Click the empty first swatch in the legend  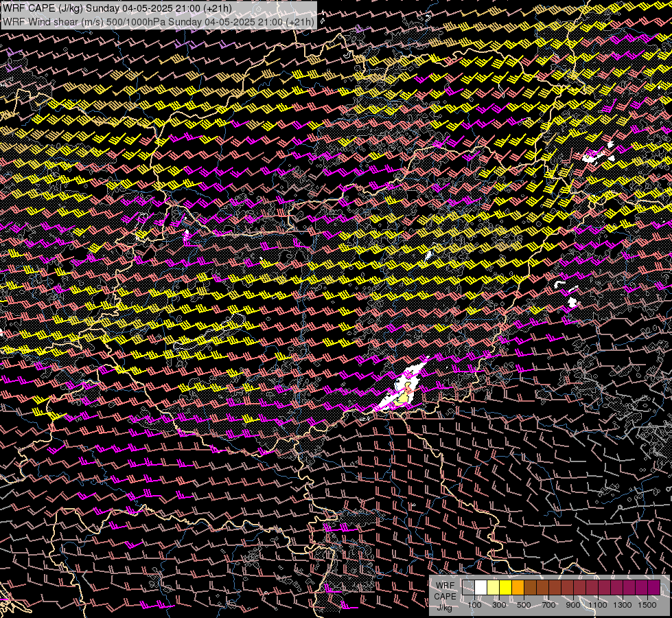[468, 588]
